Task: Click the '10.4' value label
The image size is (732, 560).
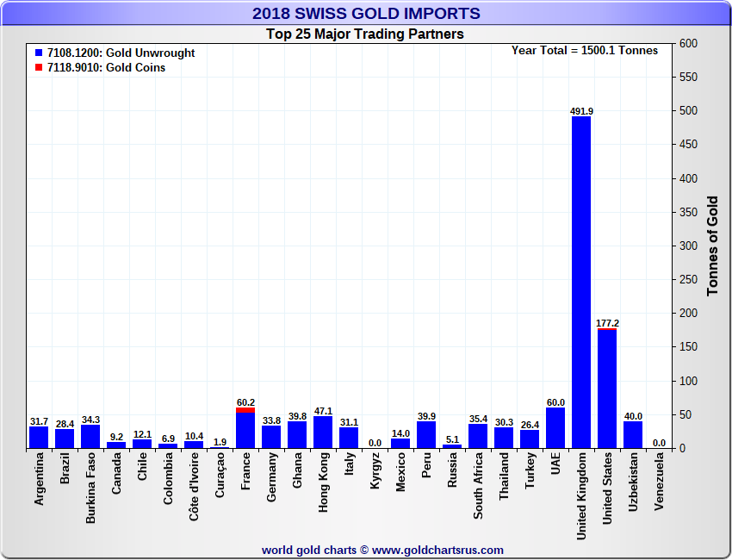Action: [195, 436]
